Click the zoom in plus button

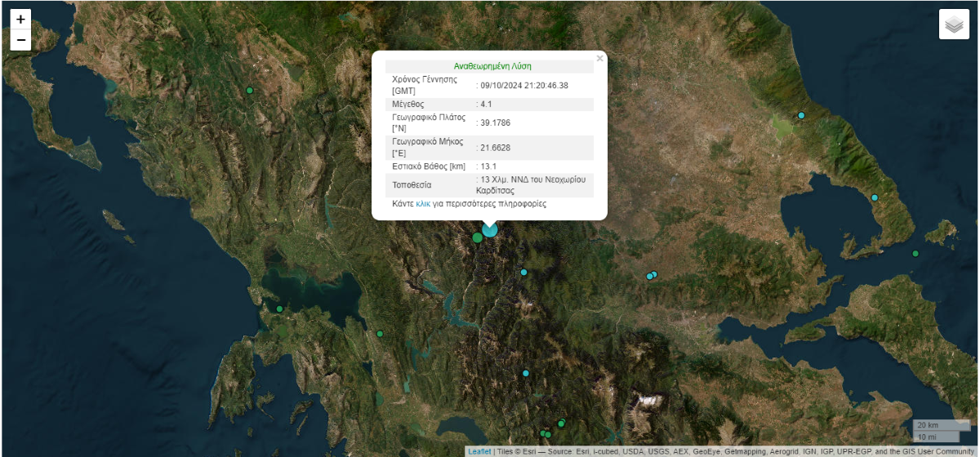click(20, 20)
